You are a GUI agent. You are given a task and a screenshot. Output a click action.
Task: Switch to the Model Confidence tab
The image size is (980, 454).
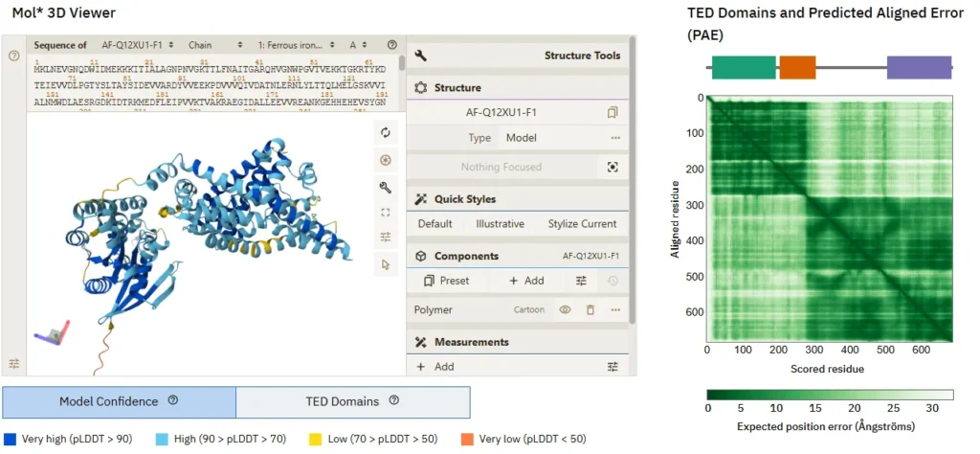(120, 401)
